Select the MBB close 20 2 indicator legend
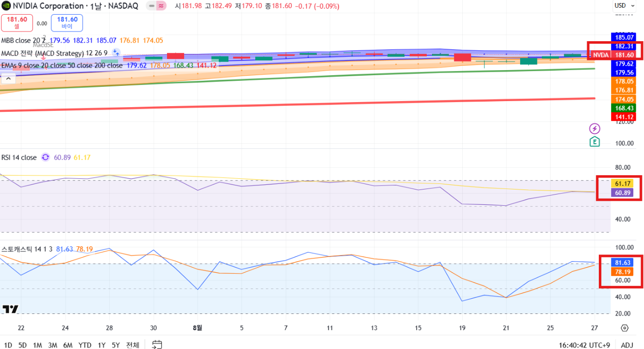Viewport: 644px width, 349px height. pos(22,40)
